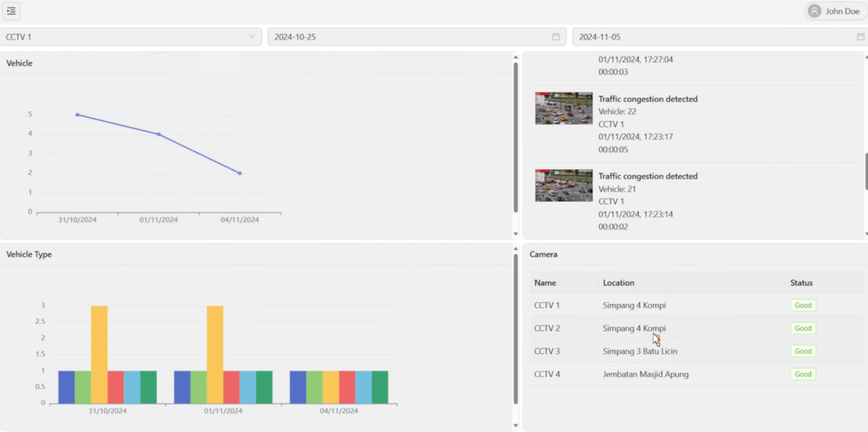Click Good status badge for CCTV 4
Viewport: 868px width, 432px height.
point(802,374)
